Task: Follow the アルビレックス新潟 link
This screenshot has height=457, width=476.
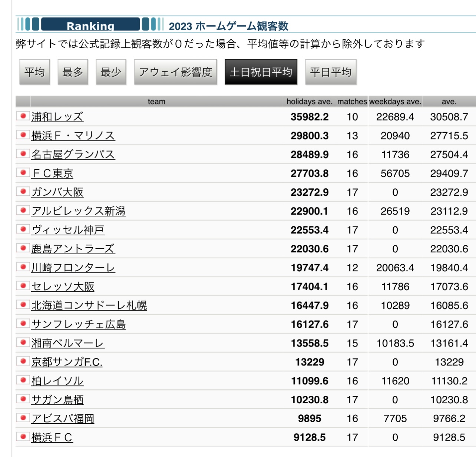Action: tap(78, 211)
